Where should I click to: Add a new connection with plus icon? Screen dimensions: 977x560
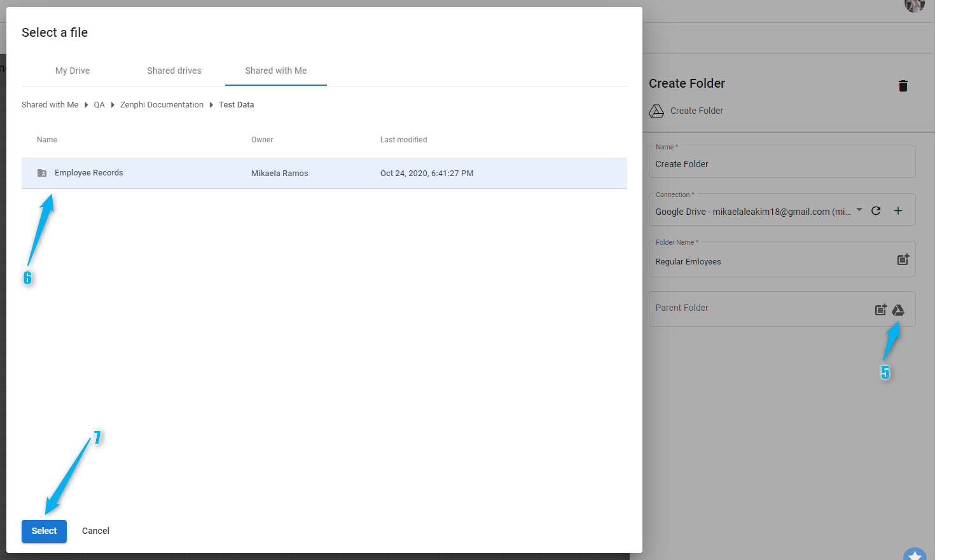click(x=898, y=211)
